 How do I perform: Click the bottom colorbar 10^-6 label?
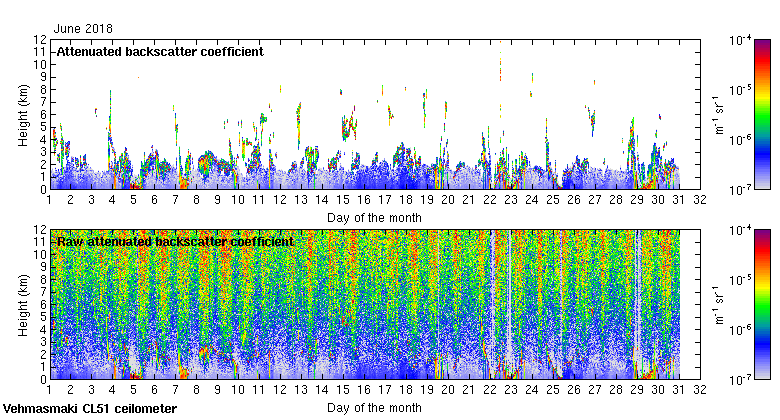click(740, 330)
